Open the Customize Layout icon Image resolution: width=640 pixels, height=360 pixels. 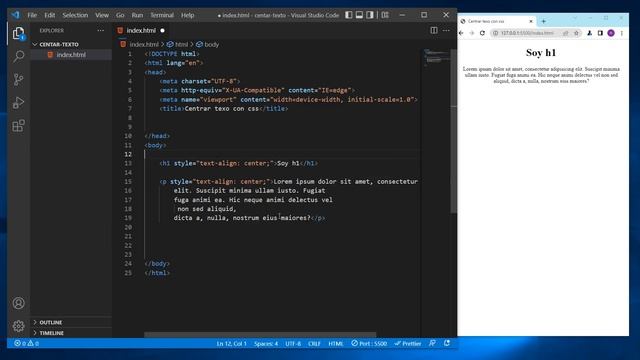[385, 15]
